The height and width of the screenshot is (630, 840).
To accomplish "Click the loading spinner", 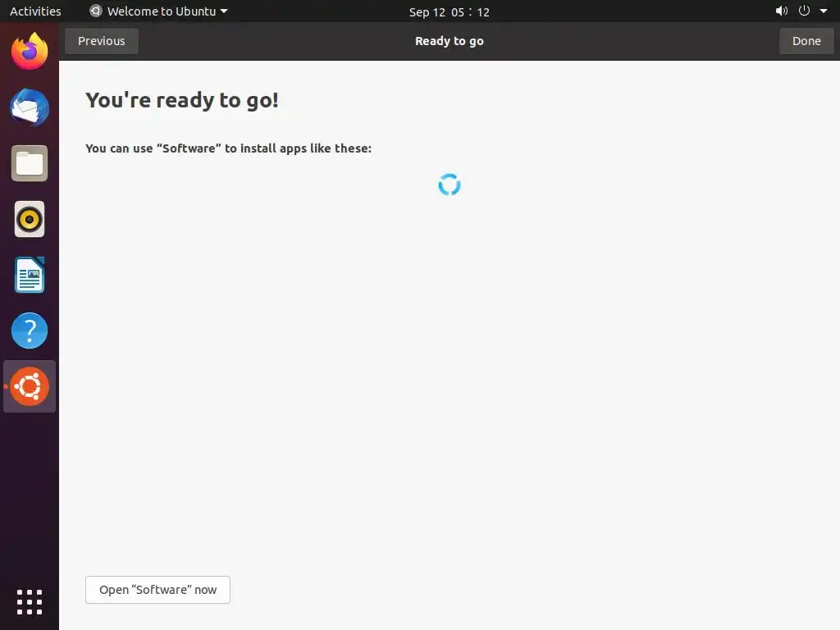I will [x=449, y=185].
